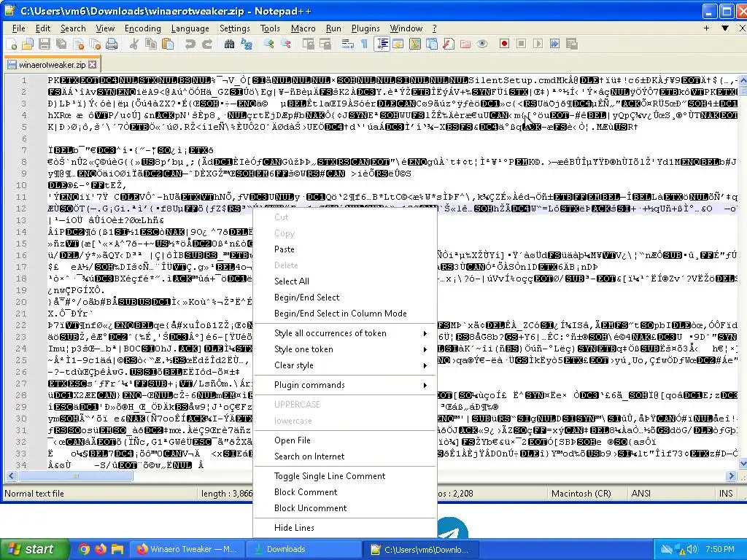Click the scissors Cut toolbar icon
The image size is (747, 560).
(134, 44)
